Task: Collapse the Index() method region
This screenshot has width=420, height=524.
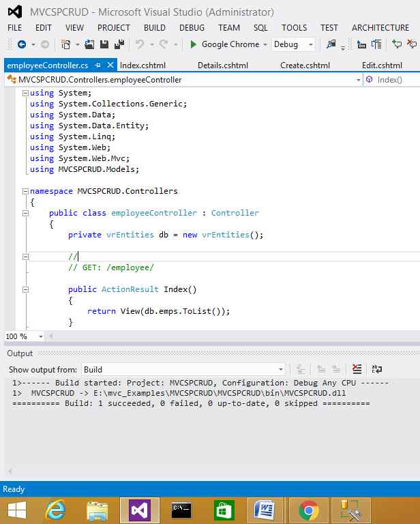Action: (x=25, y=289)
